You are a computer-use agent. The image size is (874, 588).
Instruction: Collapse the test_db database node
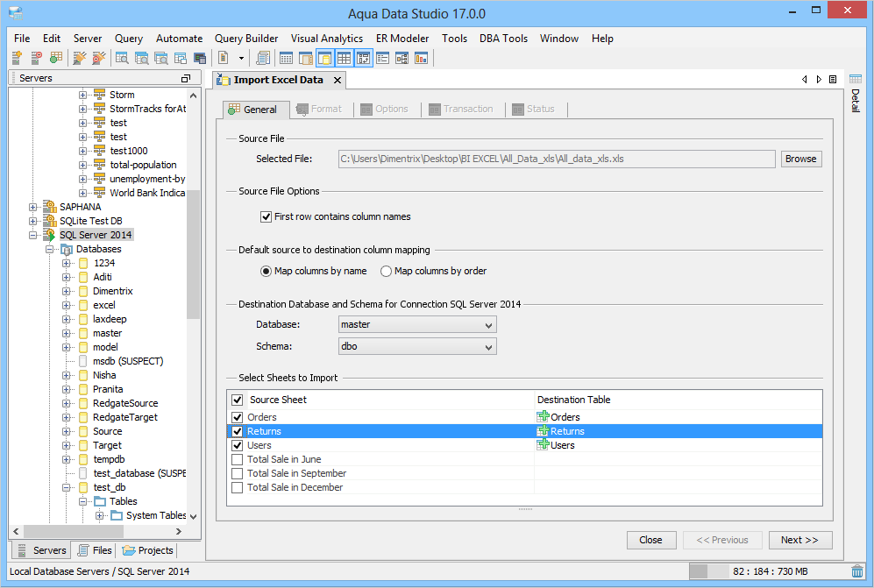67,487
